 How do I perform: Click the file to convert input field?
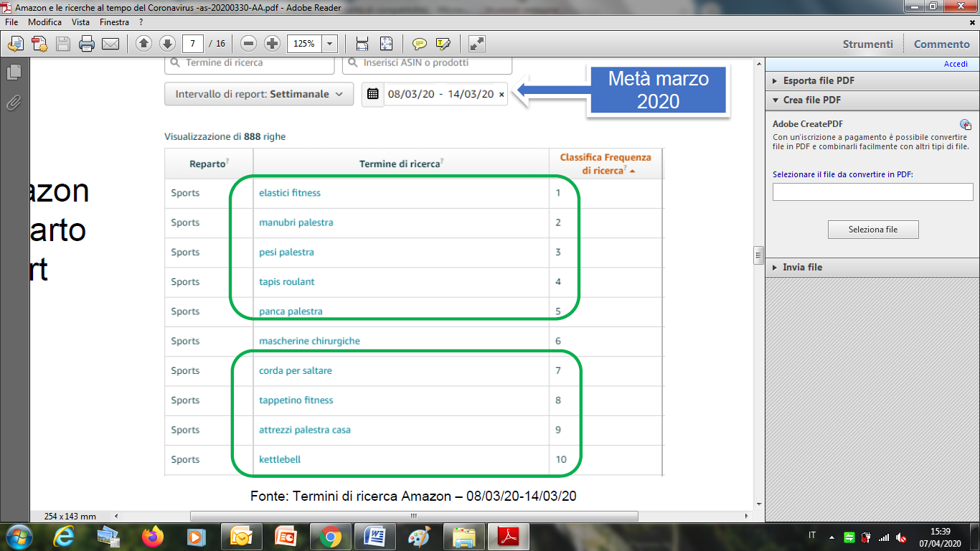click(872, 192)
